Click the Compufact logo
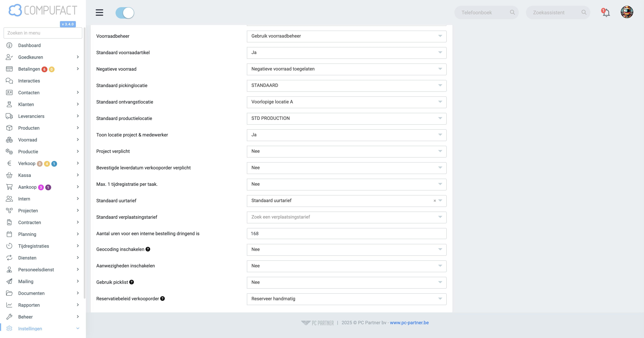Image resolution: width=644 pixels, height=338 pixels. click(x=43, y=10)
